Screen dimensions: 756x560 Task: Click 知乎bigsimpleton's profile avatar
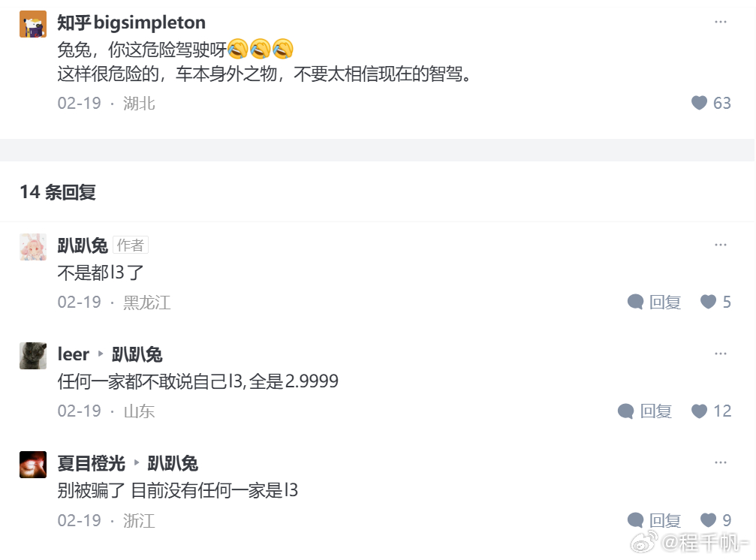click(x=32, y=22)
